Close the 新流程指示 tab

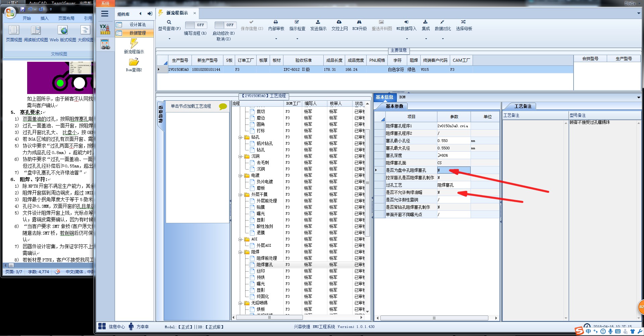click(x=195, y=13)
